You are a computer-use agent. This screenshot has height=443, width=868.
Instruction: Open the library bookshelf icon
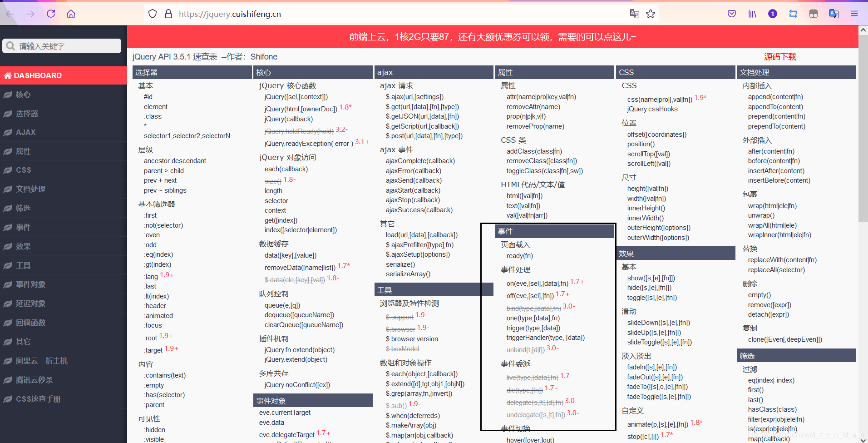pos(752,14)
